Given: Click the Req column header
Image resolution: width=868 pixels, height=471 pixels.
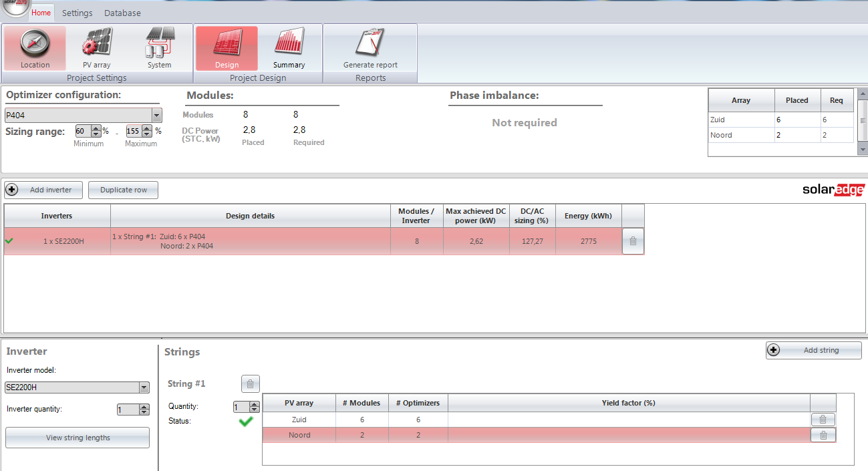Looking at the screenshot, I should point(837,100).
